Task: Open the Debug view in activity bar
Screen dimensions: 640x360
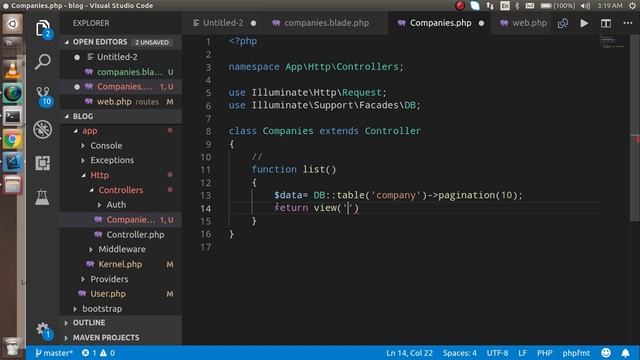Action: pos(42,130)
